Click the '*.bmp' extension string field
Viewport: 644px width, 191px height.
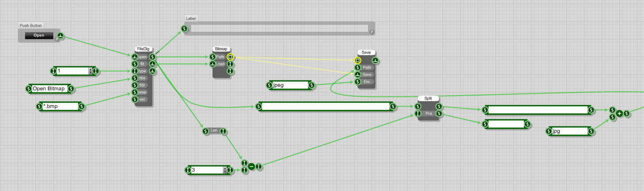[60, 106]
